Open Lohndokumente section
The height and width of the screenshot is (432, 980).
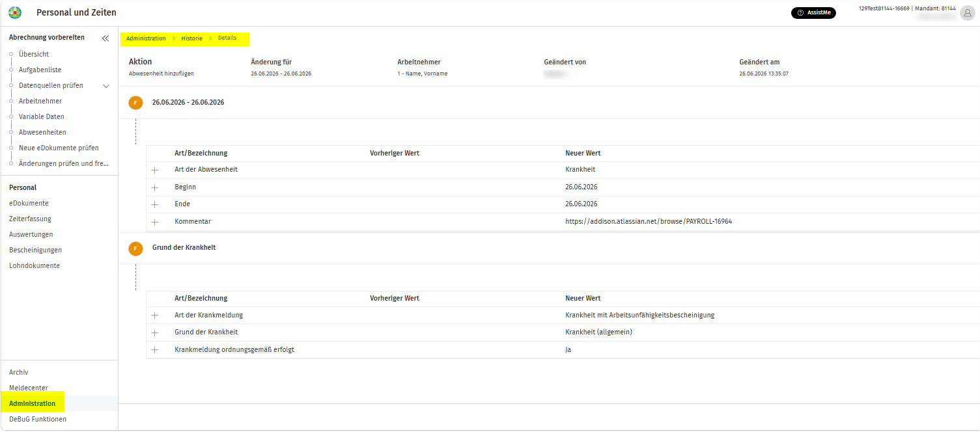[35, 265]
